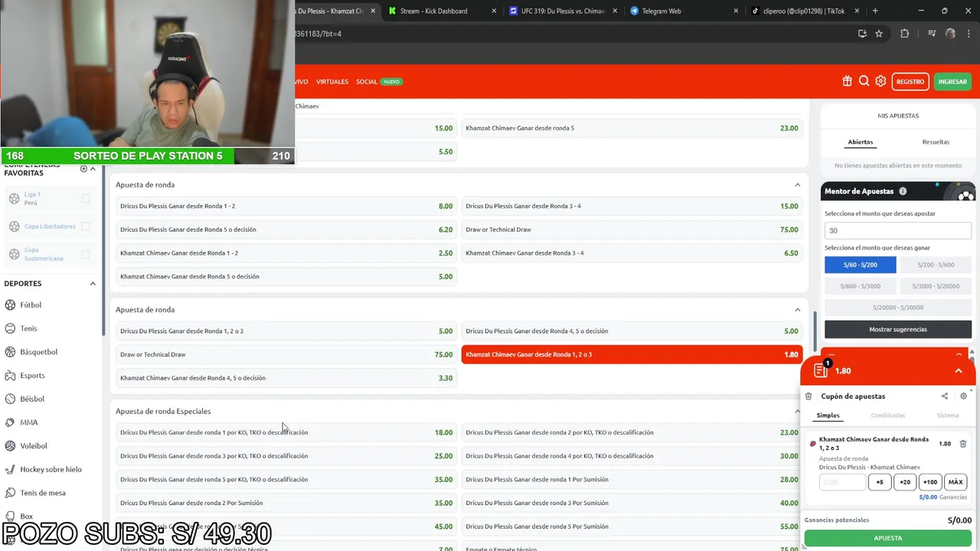Place bet with green Apuesta button
The image size is (980, 551).
(x=888, y=538)
